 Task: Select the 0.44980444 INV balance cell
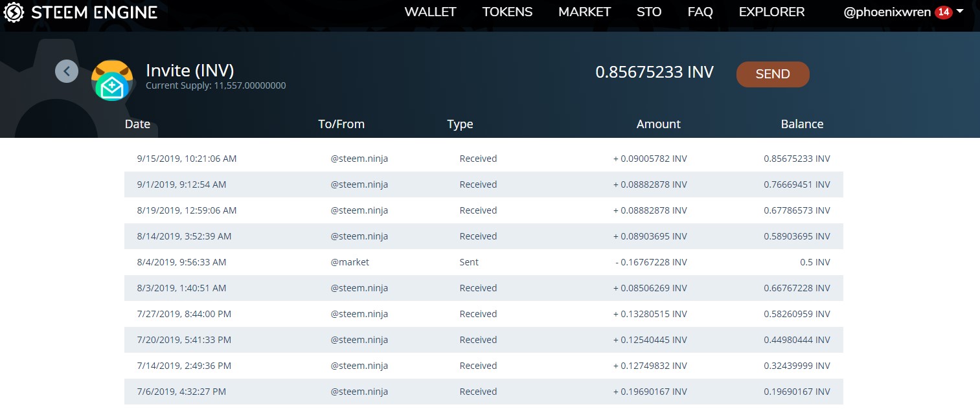[x=797, y=340]
